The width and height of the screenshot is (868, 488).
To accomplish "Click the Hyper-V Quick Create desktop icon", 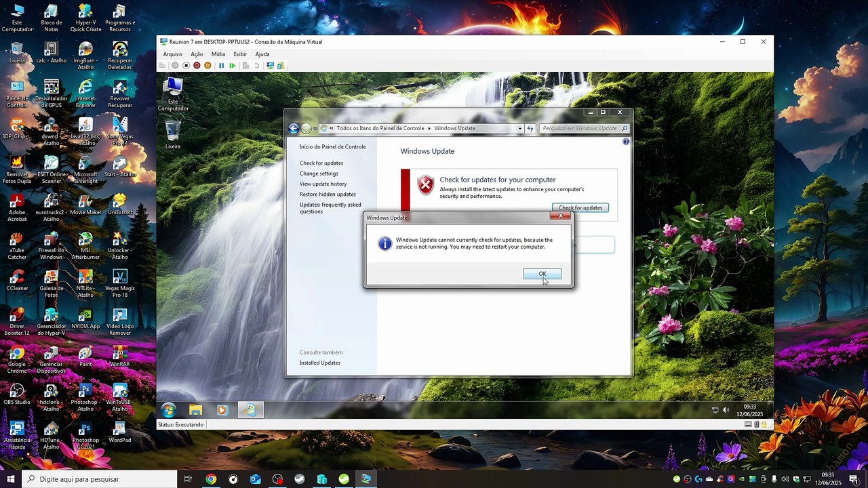I will pyautogui.click(x=85, y=18).
